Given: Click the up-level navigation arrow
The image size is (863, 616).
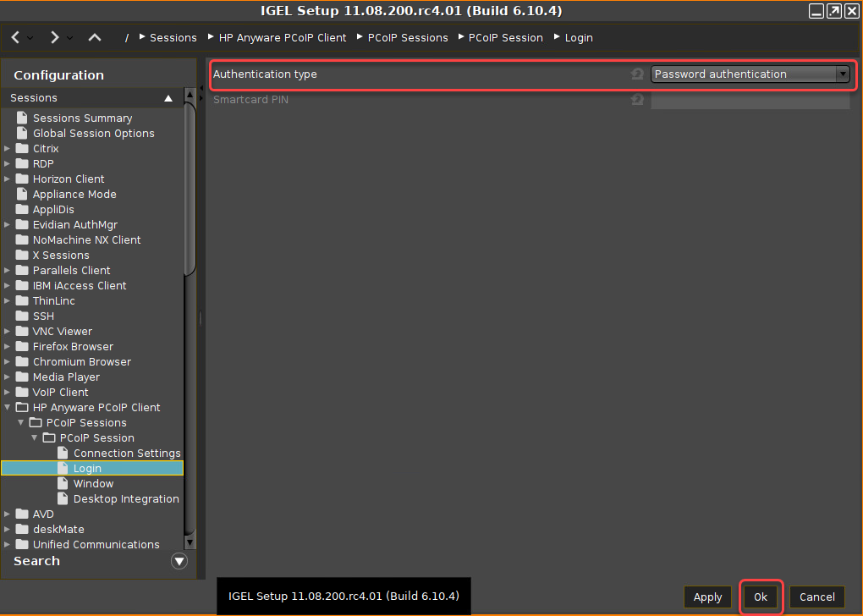Looking at the screenshot, I should [x=95, y=38].
